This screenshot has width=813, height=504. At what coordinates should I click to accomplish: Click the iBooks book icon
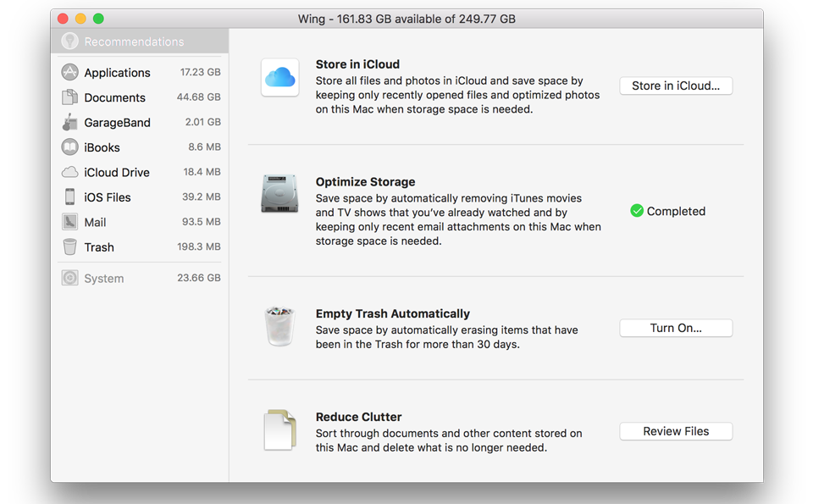tap(69, 147)
